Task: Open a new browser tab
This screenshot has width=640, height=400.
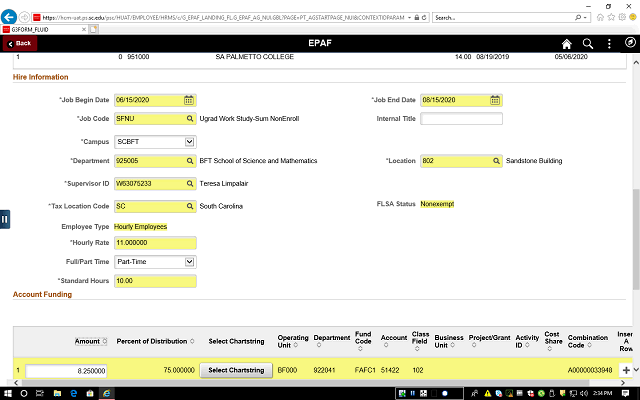Action: click(x=93, y=29)
